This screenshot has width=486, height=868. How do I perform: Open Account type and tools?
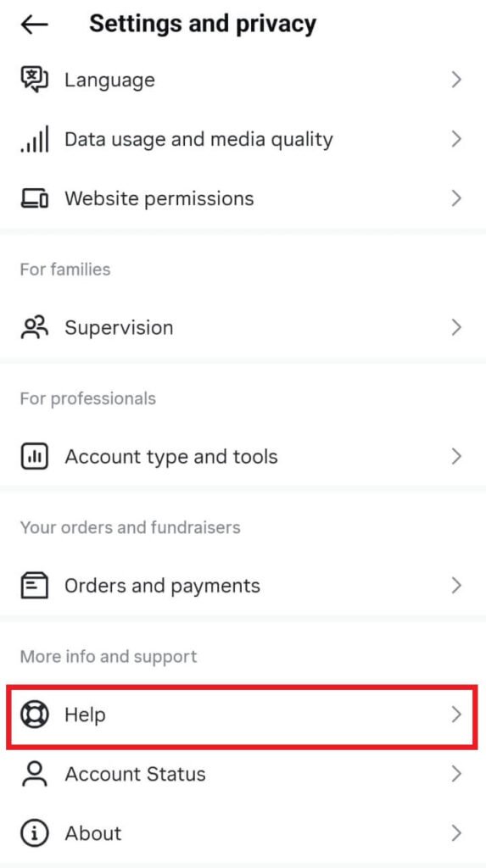[243, 457]
